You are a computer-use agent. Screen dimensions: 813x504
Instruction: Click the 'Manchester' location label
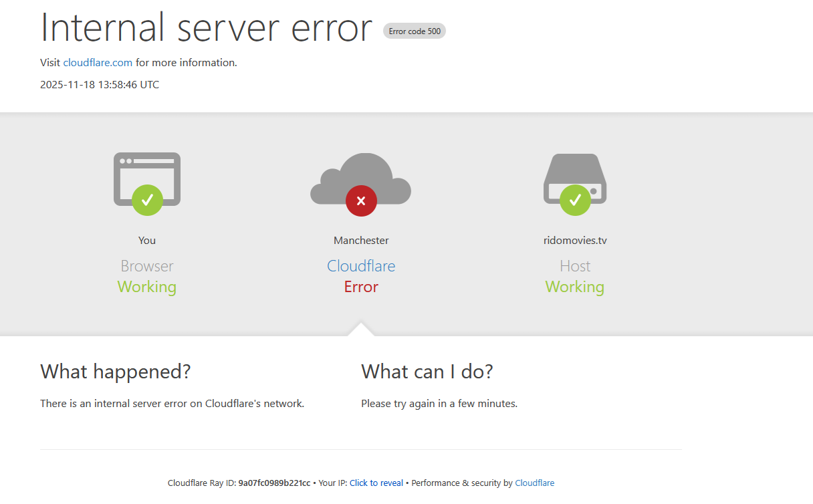361,241
